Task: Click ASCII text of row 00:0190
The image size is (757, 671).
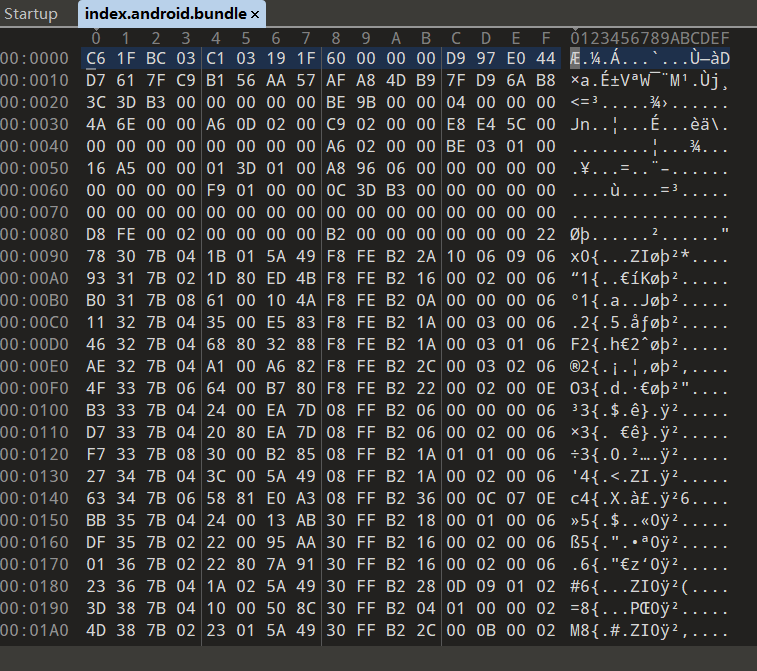Action: (x=649, y=608)
